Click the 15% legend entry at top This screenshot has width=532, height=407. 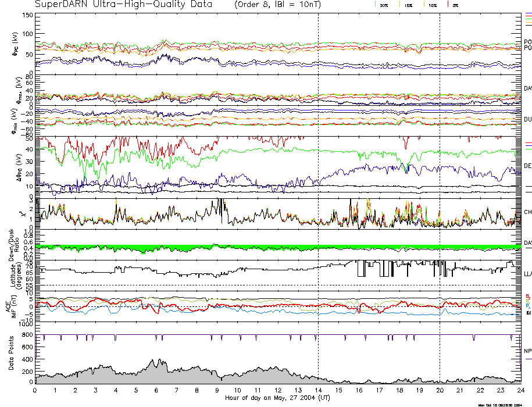[x=409, y=5]
